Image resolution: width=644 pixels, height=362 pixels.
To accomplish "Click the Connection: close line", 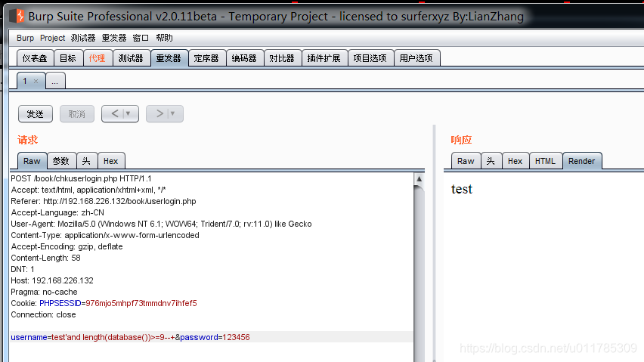I will [x=44, y=314].
